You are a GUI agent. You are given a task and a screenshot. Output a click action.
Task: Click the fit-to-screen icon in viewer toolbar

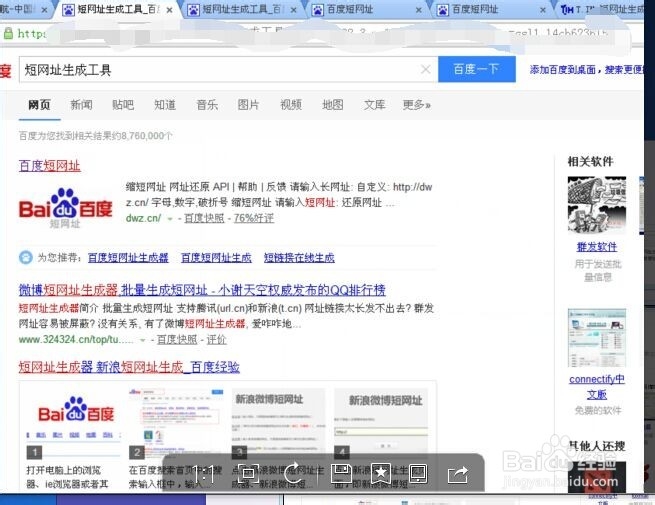click(248, 474)
